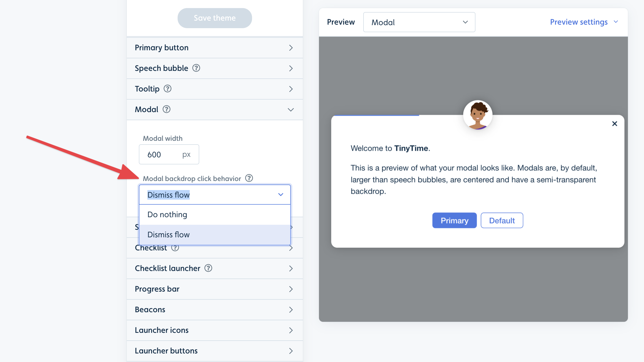644x362 pixels.
Task: Open the Preview type dropdown showing Modal
Action: click(x=419, y=22)
